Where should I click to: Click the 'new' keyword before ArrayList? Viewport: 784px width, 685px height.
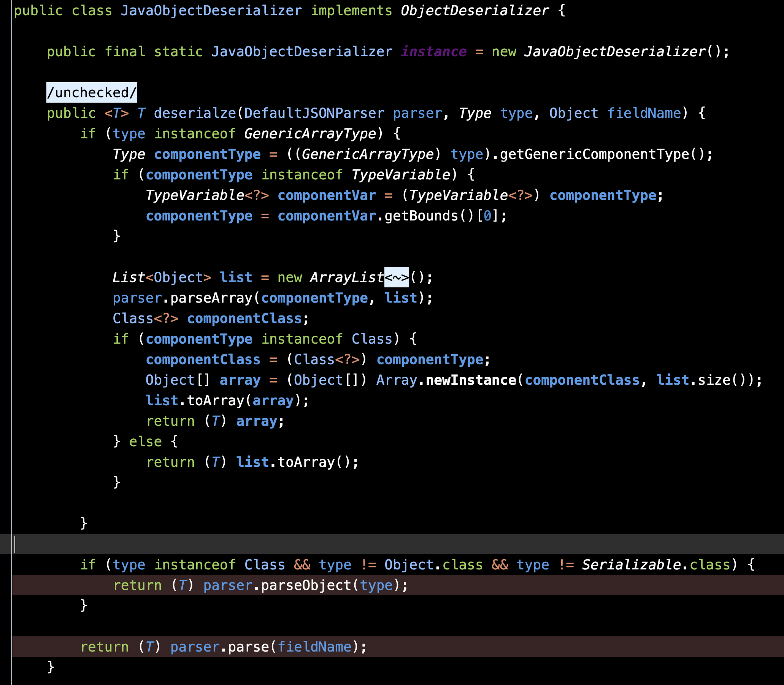pyautogui.click(x=289, y=277)
